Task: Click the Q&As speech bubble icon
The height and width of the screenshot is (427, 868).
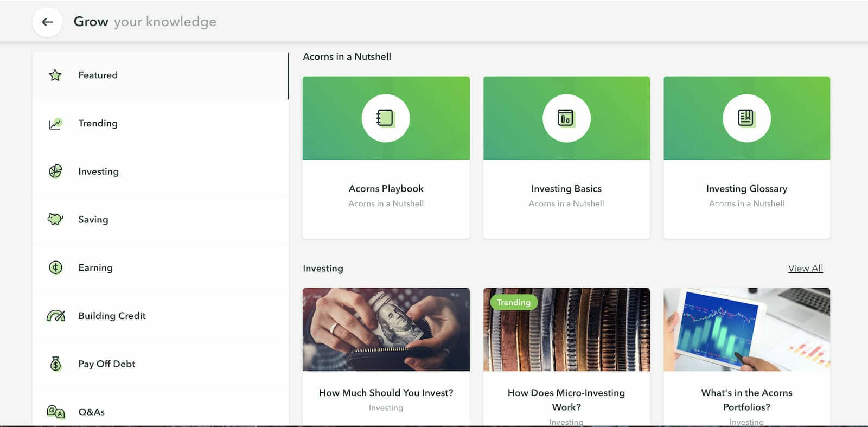Action: [x=56, y=412]
